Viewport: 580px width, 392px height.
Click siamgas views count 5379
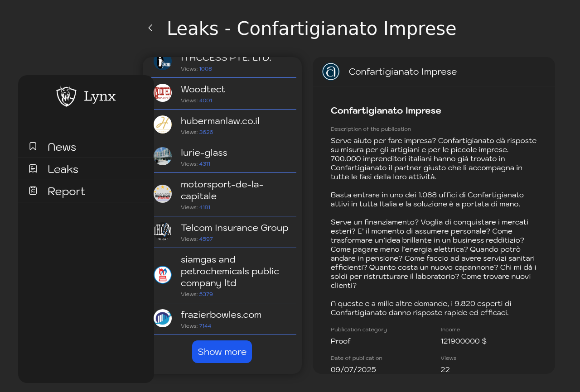pyautogui.click(x=206, y=294)
